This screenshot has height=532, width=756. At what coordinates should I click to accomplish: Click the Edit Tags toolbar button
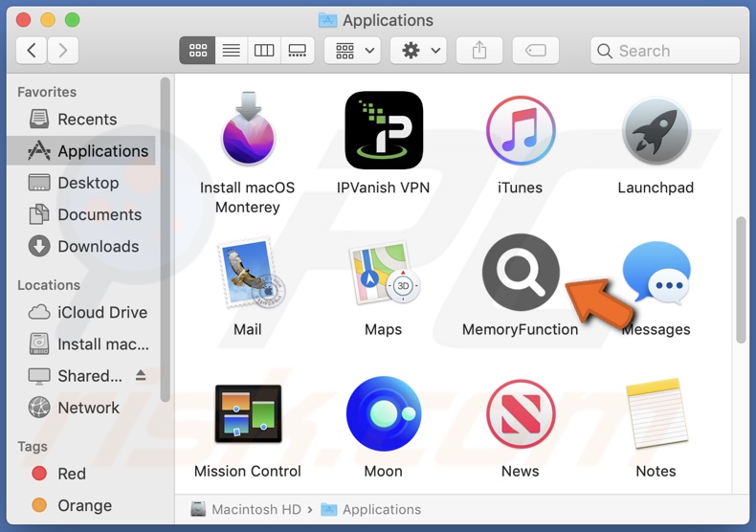(536, 50)
